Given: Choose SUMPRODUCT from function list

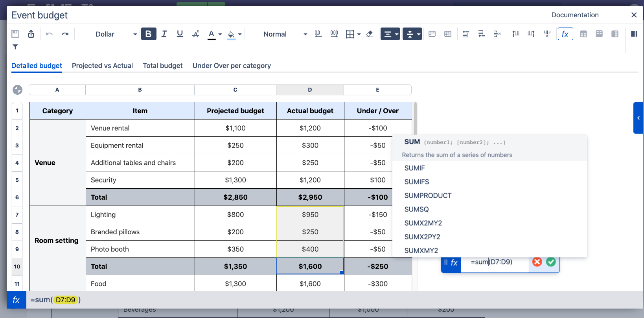Looking at the screenshot, I should (x=489, y=195).
